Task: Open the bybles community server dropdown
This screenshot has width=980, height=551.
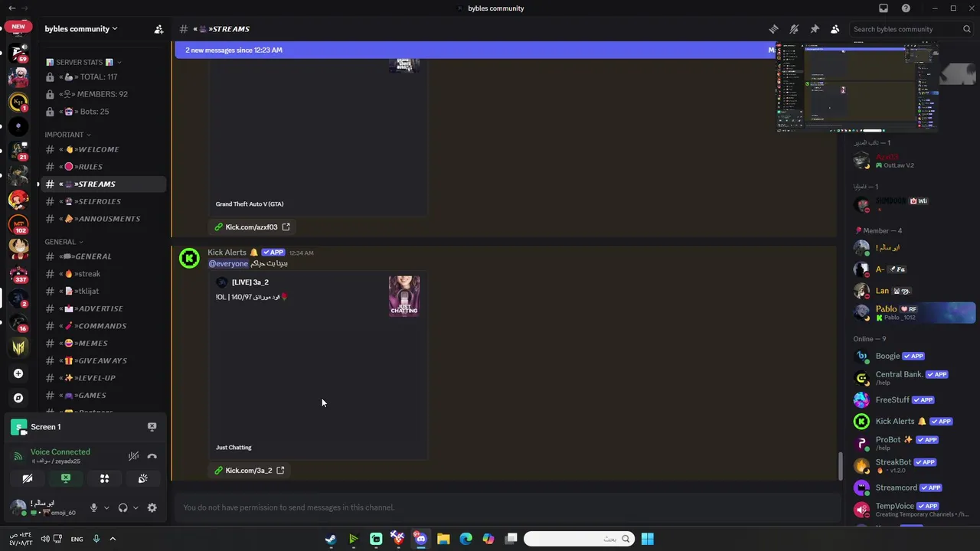Action: [x=81, y=29]
